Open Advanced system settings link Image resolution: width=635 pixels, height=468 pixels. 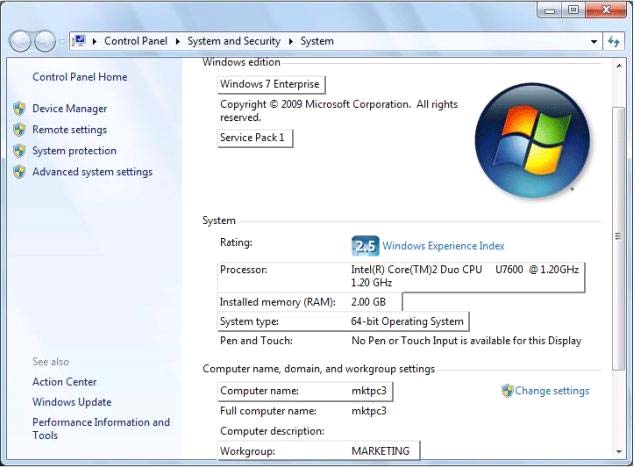pos(92,172)
